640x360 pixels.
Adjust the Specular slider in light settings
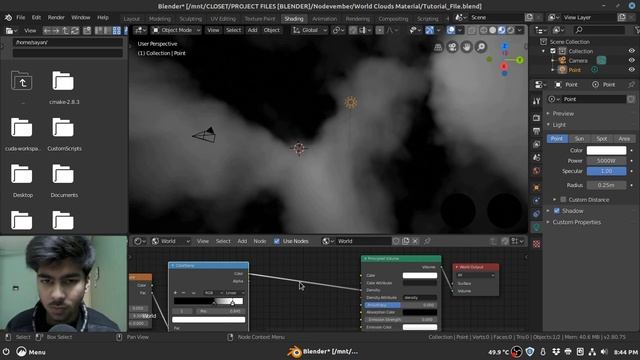(606, 171)
